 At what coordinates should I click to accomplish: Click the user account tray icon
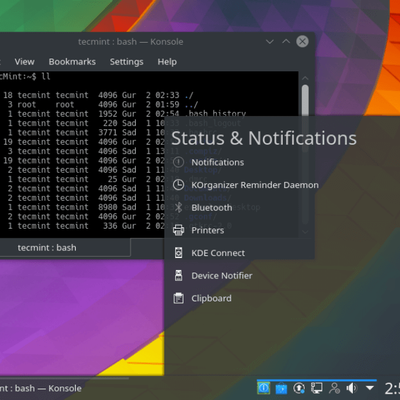point(334,388)
